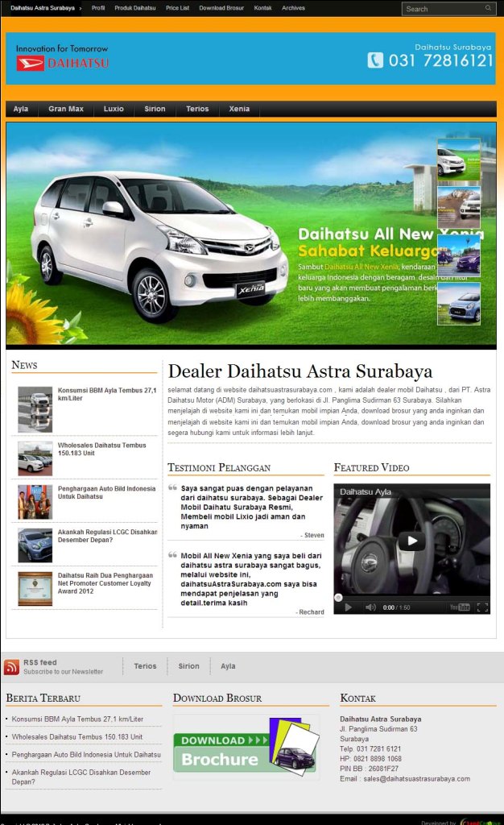
Task: Open Penghargaan Auto Bild Indonesia news thumbnail
Action: [35, 502]
